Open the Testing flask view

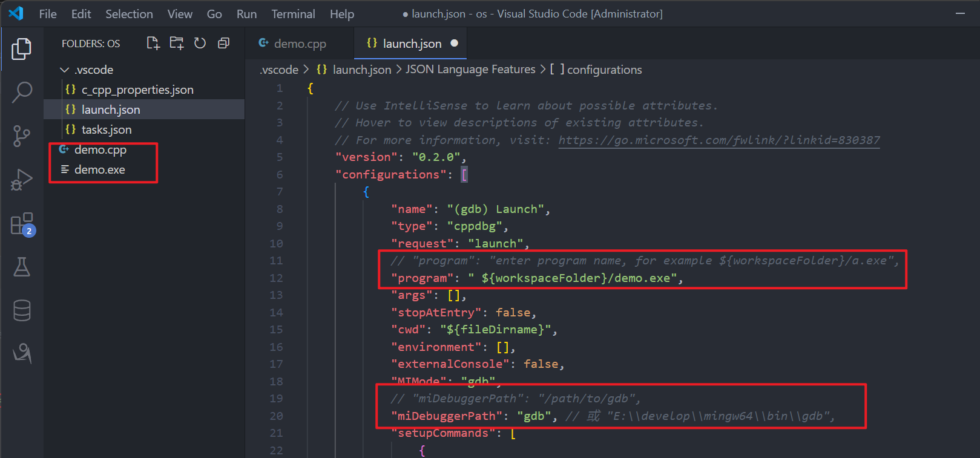22,267
